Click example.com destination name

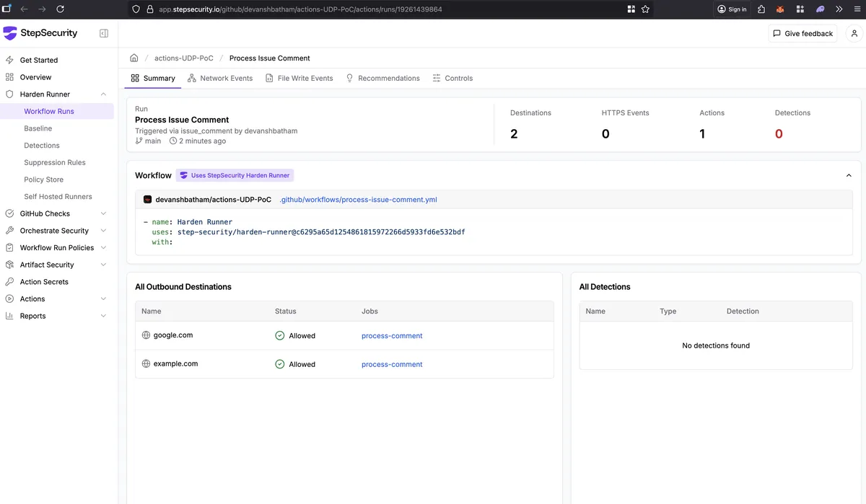(x=175, y=364)
